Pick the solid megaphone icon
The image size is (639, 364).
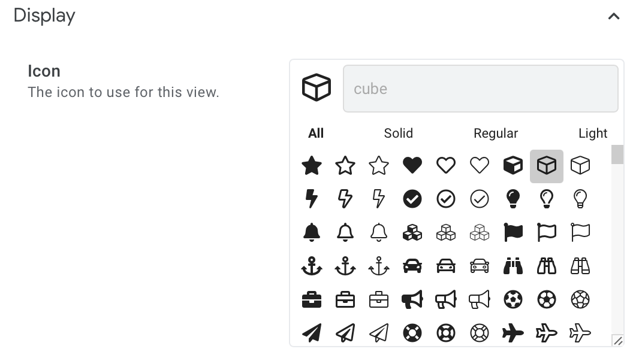pyautogui.click(x=412, y=299)
